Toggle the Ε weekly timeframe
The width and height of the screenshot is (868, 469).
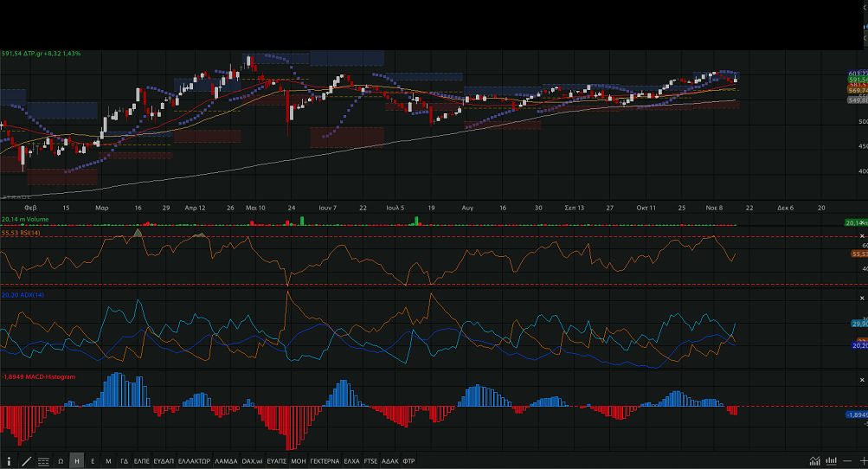point(93,461)
